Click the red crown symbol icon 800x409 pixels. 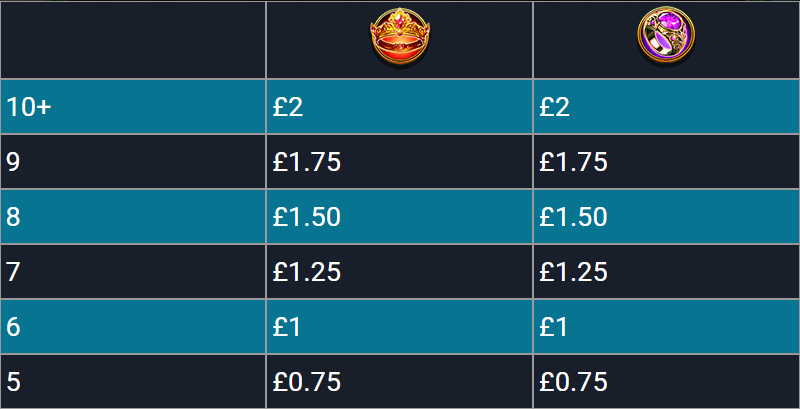coord(399,36)
